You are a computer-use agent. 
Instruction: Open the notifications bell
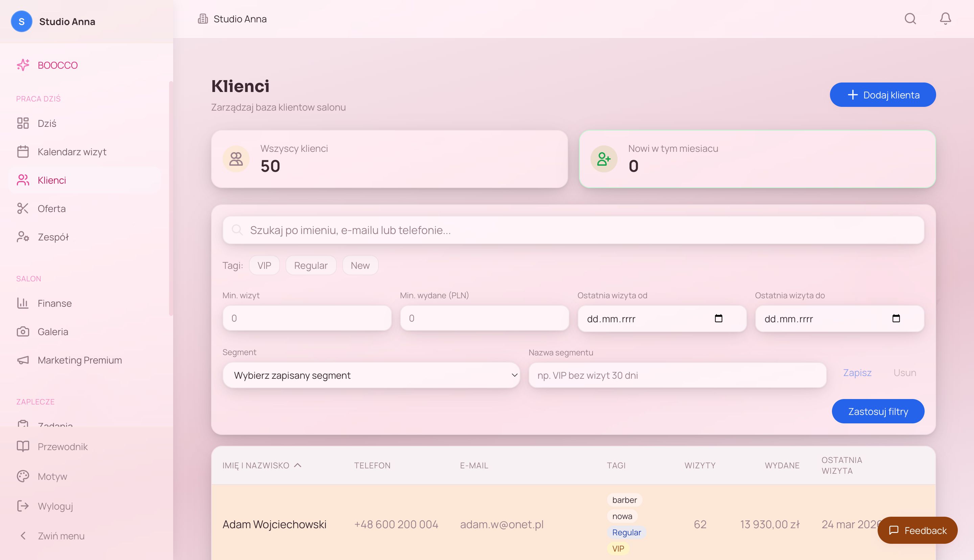945,19
